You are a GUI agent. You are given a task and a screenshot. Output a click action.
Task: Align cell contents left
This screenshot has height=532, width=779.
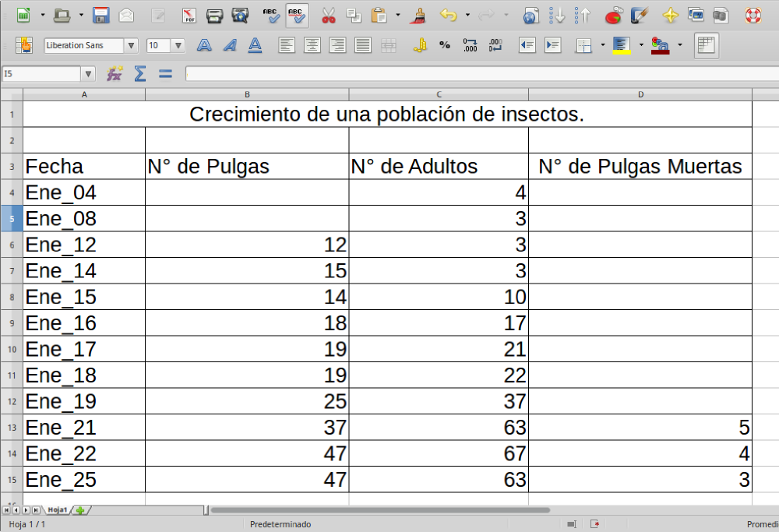[x=287, y=45]
